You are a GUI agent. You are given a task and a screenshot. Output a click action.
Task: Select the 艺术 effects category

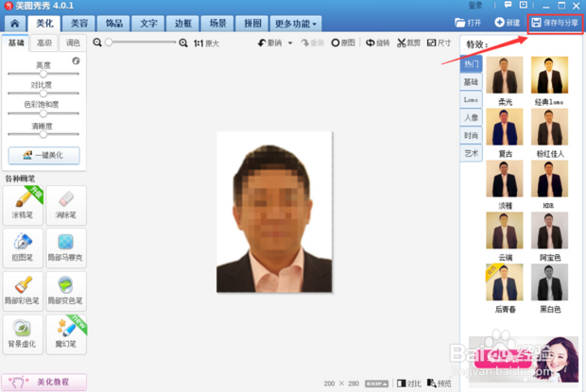click(471, 153)
